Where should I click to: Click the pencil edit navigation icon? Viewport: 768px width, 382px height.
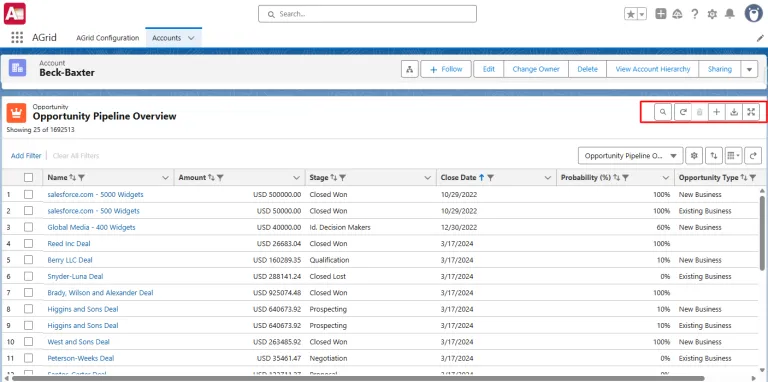[760, 38]
